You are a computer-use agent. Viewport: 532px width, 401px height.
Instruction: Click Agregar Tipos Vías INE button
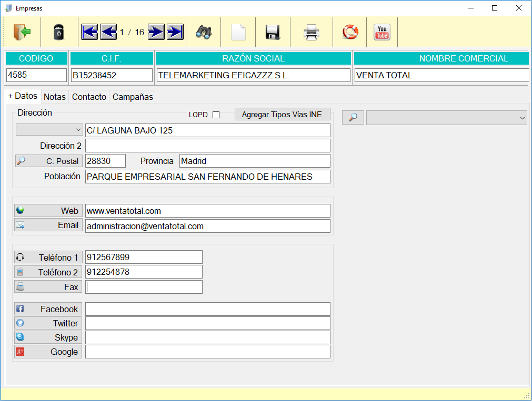[282, 115]
